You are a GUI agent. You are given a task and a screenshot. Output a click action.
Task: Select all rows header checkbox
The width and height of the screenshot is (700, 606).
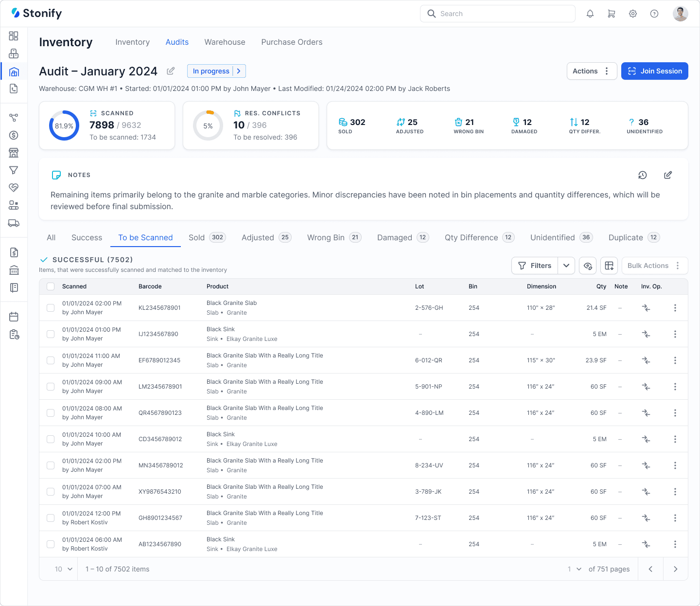coord(51,286)
